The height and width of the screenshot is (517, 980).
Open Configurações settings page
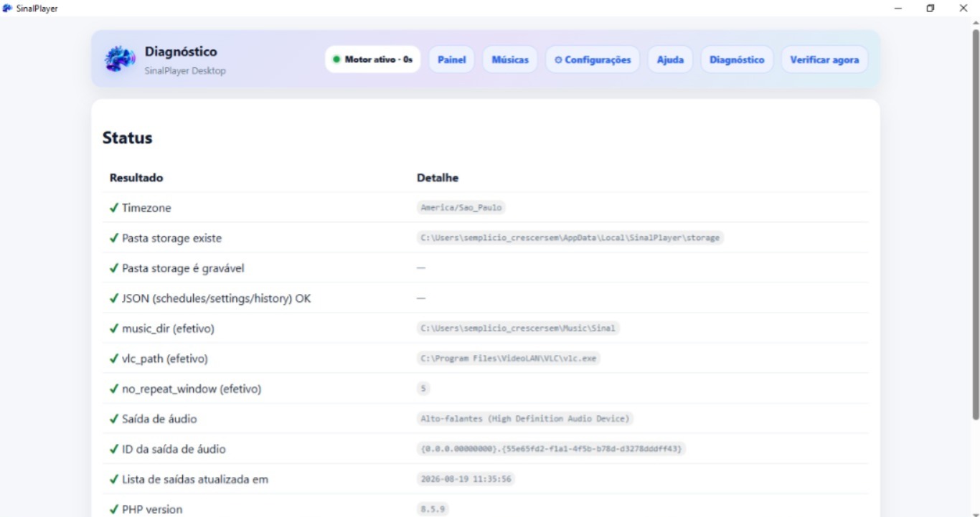(593, 60)
